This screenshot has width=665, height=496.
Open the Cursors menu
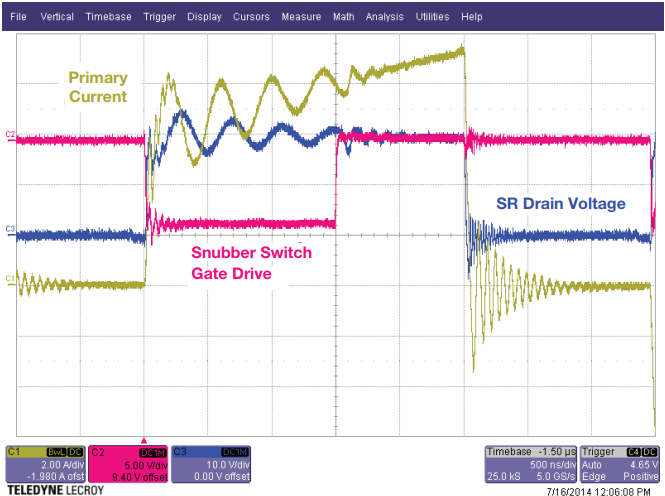251,17
